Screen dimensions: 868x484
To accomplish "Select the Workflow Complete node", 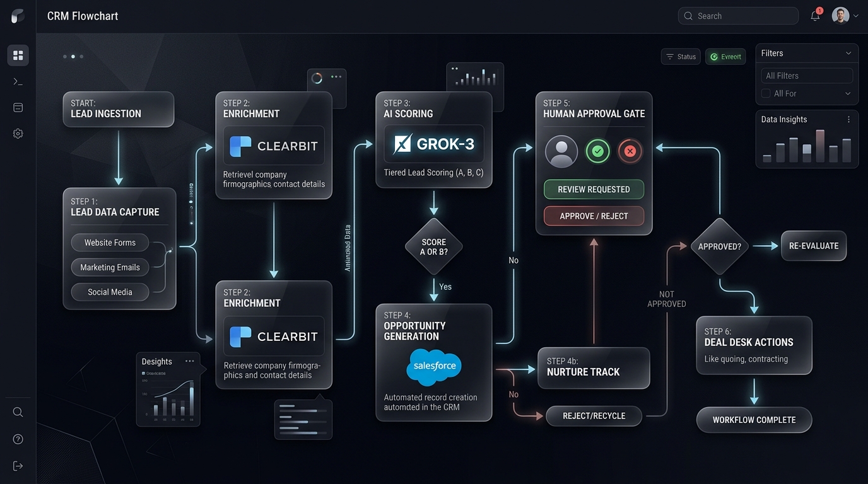I will click(754, 420).
